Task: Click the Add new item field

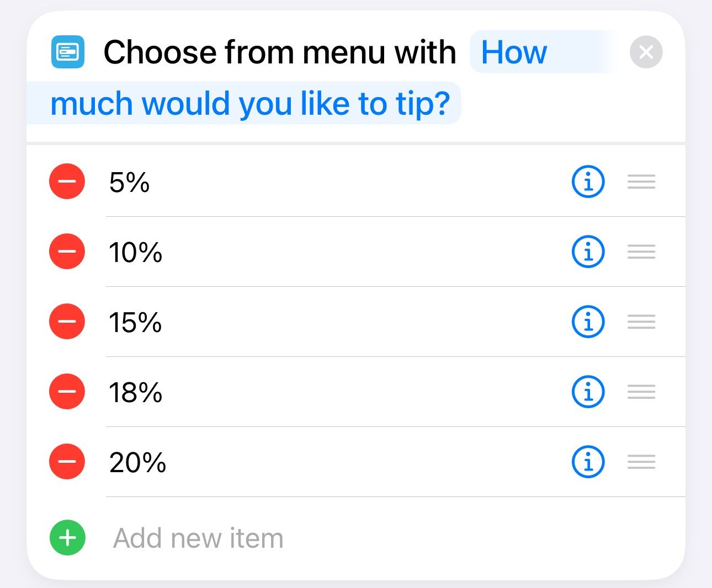Action: 198,538
